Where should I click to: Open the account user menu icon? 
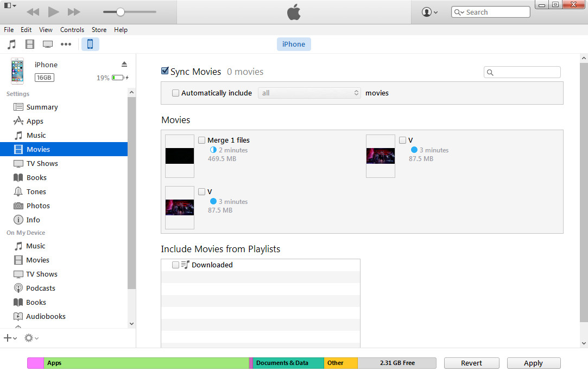tap(429, 12)
